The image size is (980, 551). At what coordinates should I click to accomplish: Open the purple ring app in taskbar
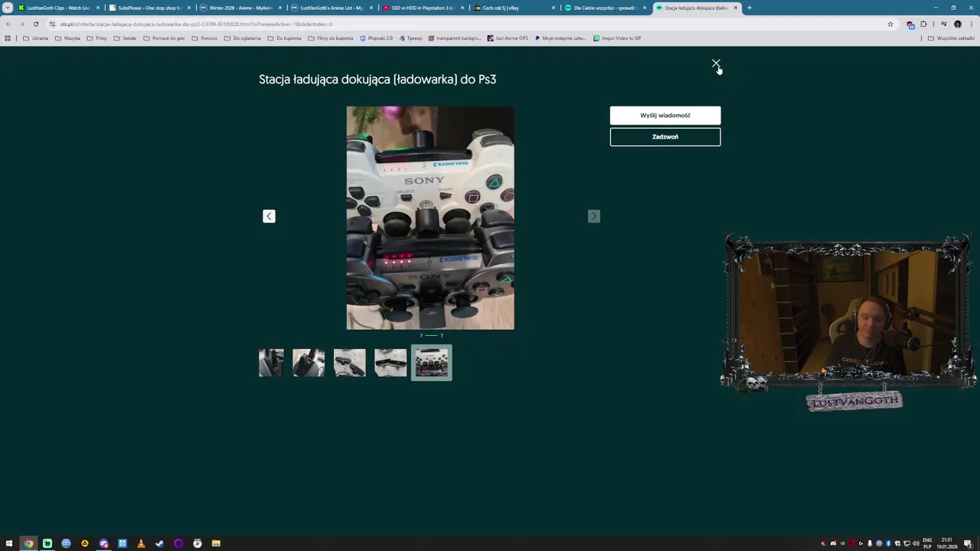click(x=178, y=543)
